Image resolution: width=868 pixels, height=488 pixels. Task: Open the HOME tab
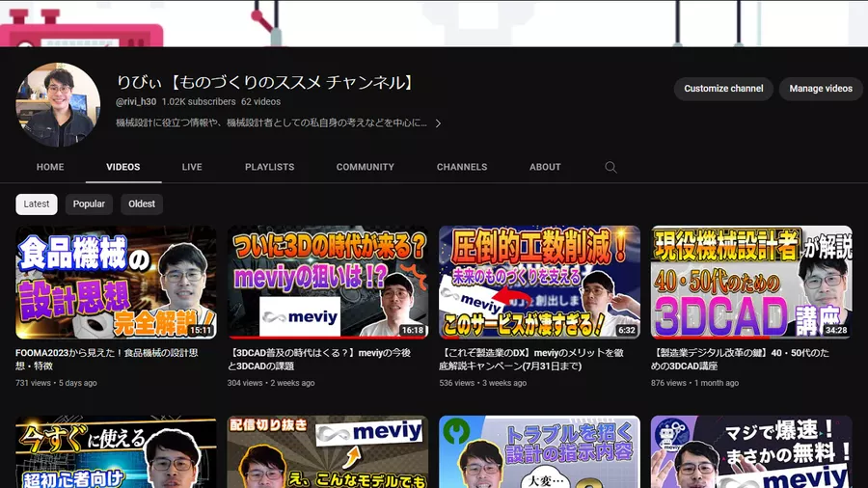click(50, 167)
